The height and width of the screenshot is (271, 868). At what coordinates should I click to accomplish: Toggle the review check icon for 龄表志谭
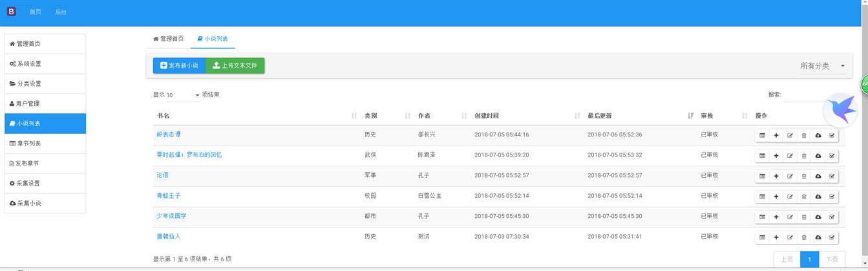(x=832, y=136)
